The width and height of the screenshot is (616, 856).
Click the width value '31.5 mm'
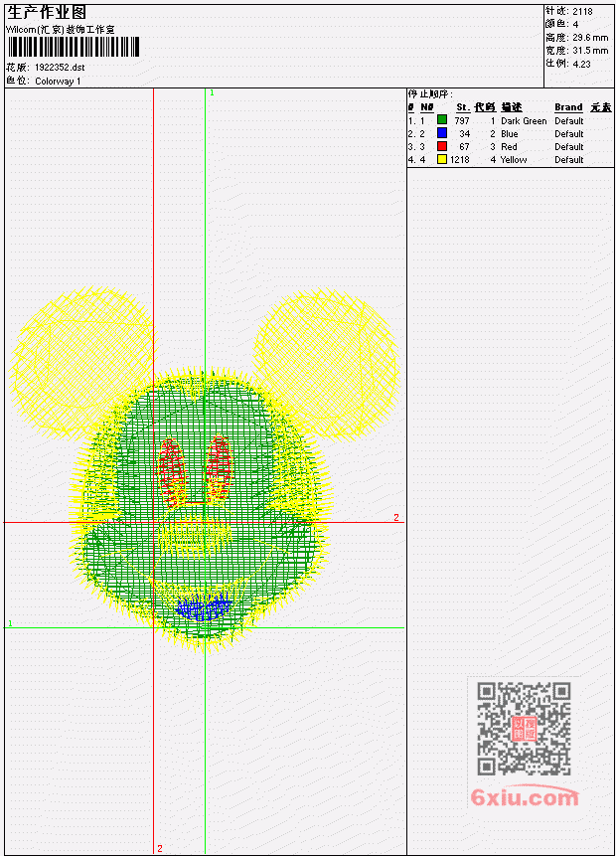[x=590, y=51]
